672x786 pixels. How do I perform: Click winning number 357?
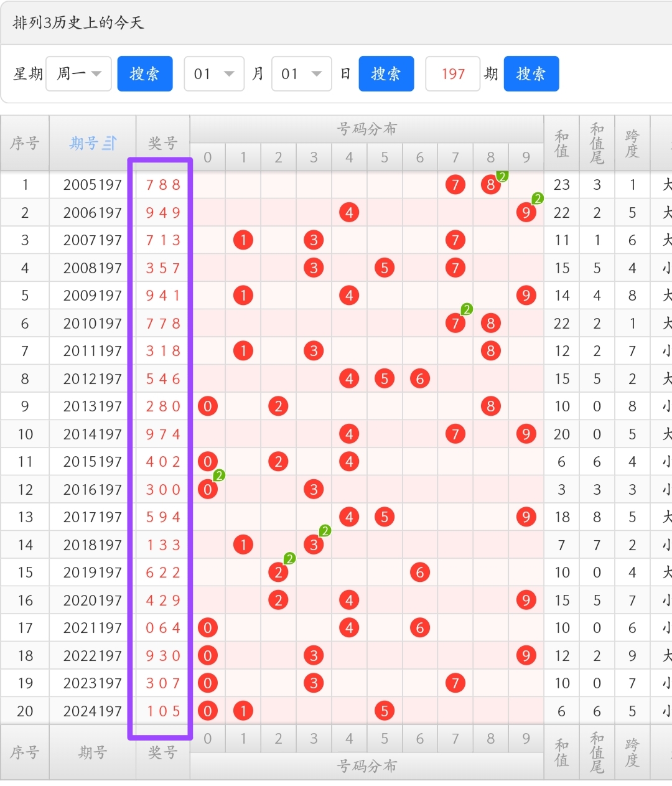[163, 268]
